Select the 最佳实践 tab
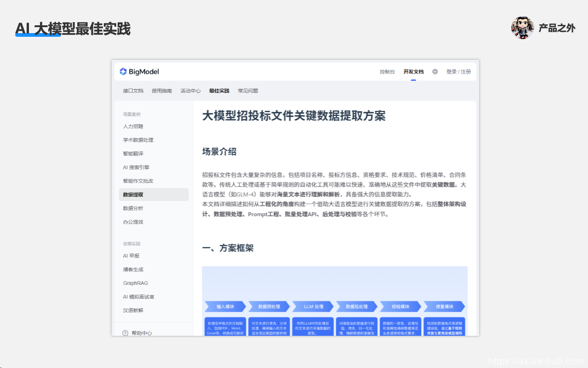This screenshot has width=588, height=368. pyautogui.click(x=219, y=91)
